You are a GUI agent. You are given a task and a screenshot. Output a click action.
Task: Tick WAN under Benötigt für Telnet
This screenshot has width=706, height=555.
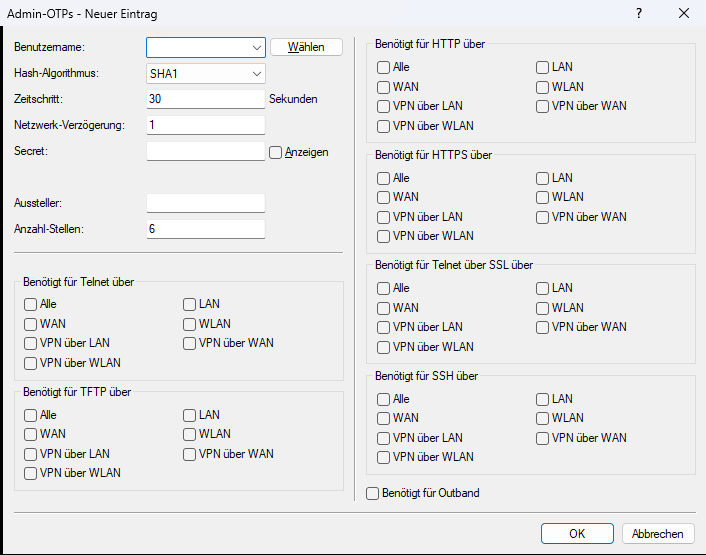click(x=31, y=324)
